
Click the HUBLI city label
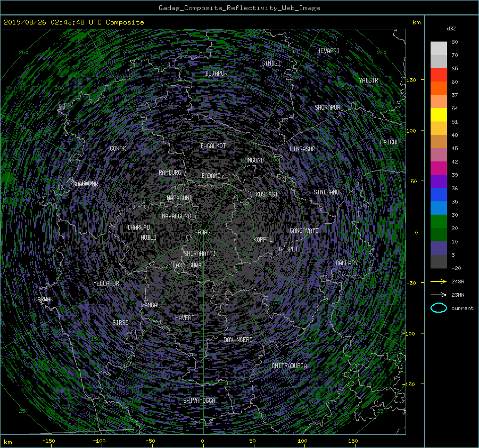click(x=148, y=237)
